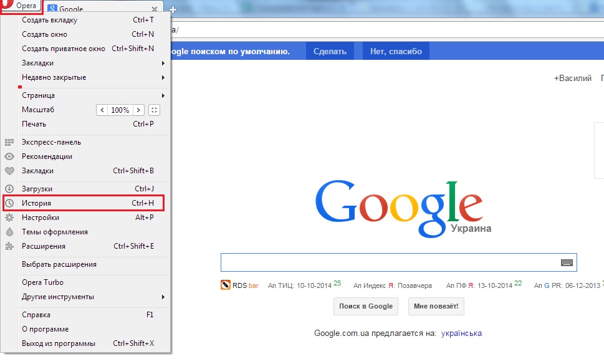Click the Recommendations eye icon
Viewport: 604px width, 364px height.
[9, 156]
